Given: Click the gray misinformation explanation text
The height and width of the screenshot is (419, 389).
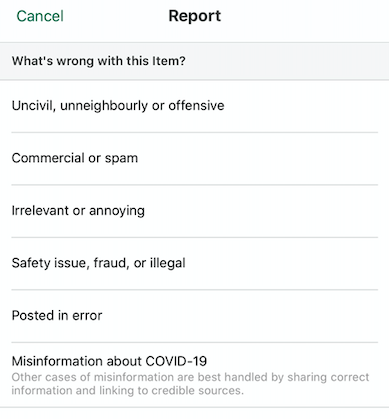Looking at the screenshot, I should 190,384.
